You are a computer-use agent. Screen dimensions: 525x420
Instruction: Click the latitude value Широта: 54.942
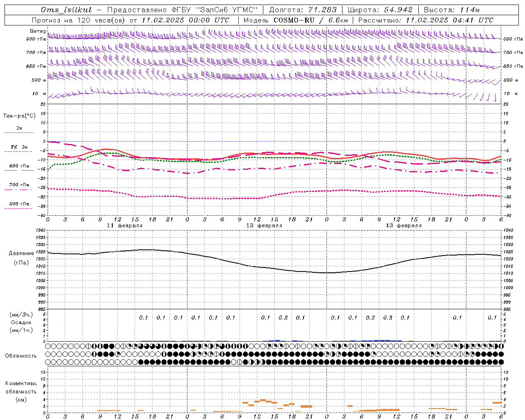click(x=380, y=10)
